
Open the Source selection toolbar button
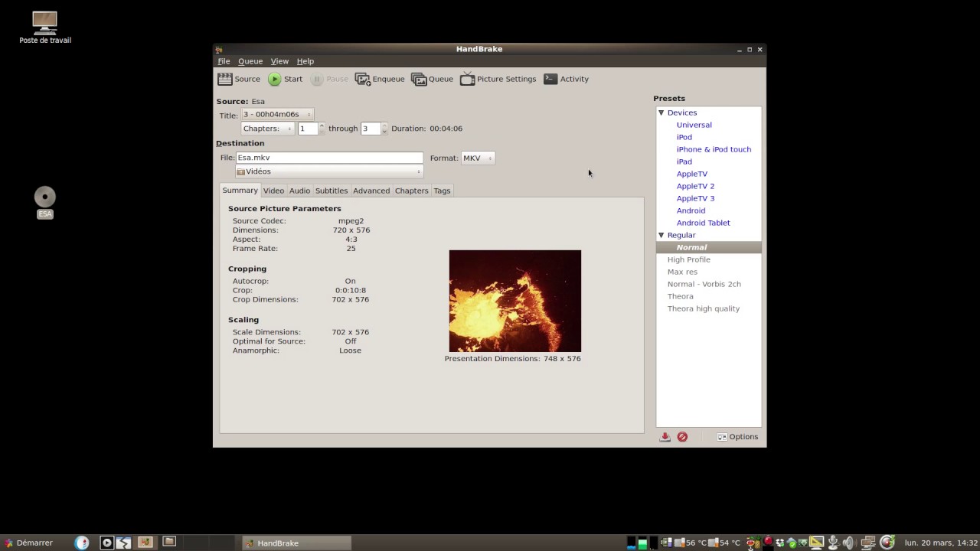click(x=239, y=79)
